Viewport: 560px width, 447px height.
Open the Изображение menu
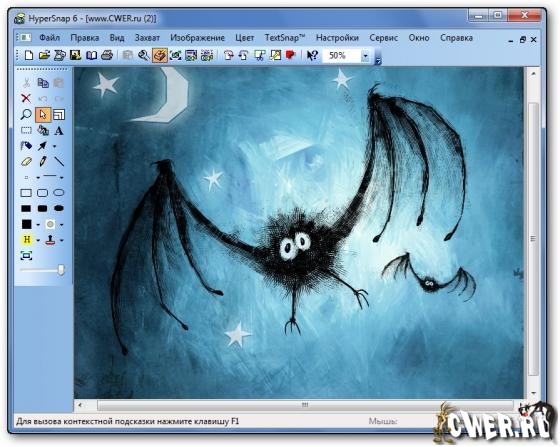(197, 38)
